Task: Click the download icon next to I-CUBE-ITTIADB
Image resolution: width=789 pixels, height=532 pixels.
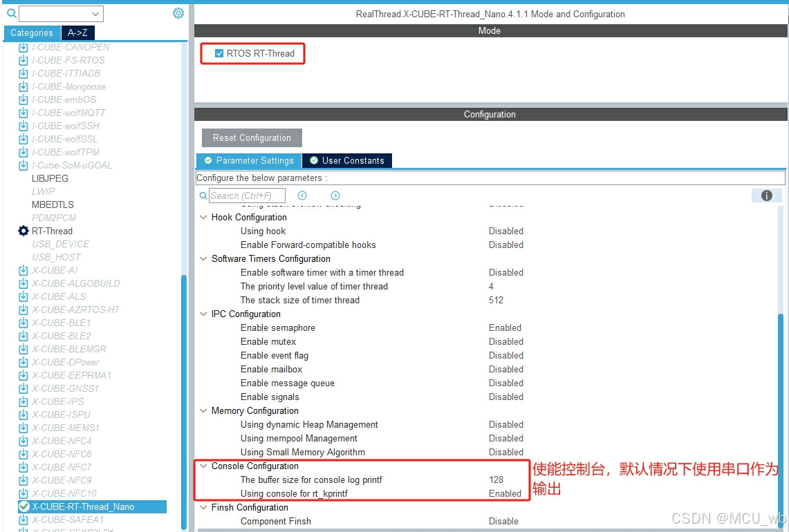Action: coord(23,73)
